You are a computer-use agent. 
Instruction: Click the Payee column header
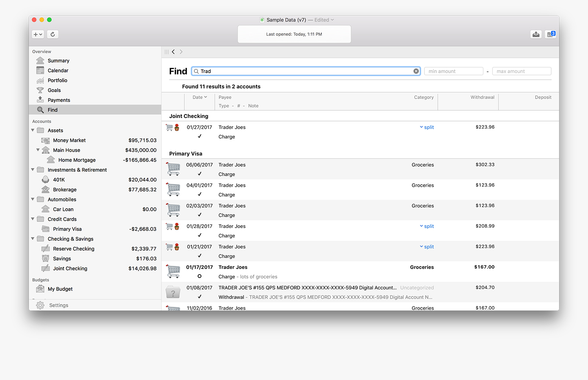(225, 97)
